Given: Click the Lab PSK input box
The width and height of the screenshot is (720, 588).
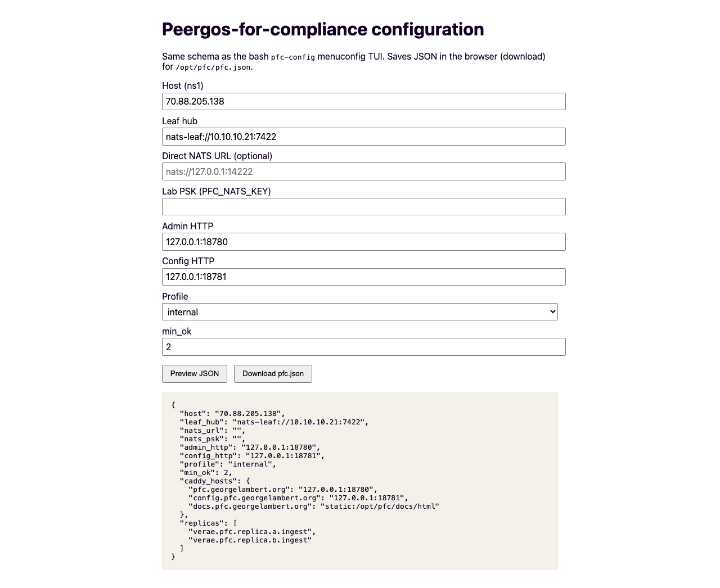Looking at the screenshot, I should (364, 207).
